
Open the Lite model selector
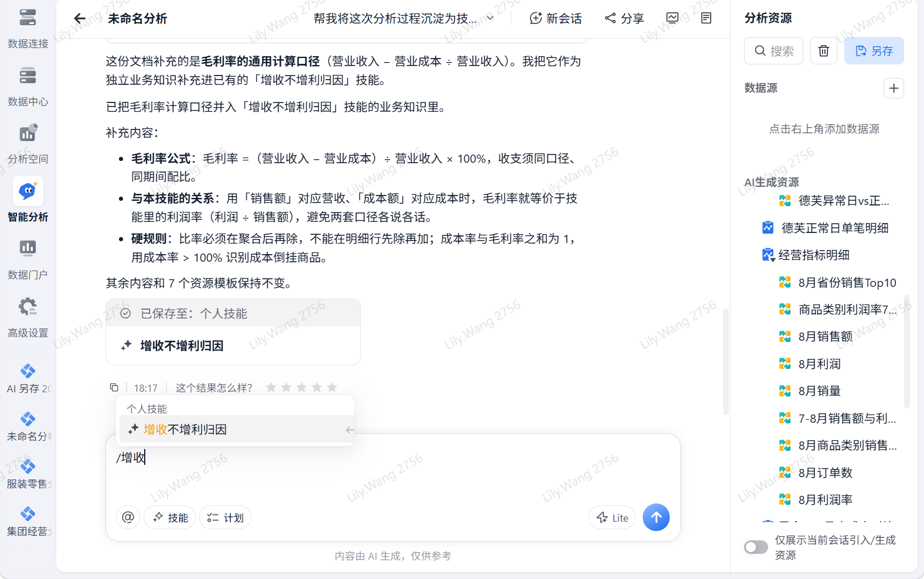(612, 518)
